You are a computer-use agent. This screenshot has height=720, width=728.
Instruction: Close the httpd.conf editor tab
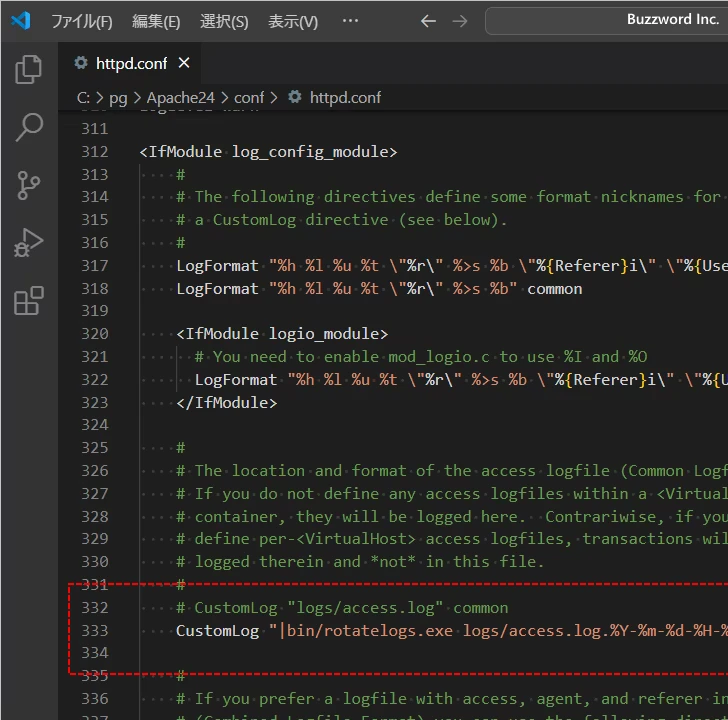pos(184,63)
